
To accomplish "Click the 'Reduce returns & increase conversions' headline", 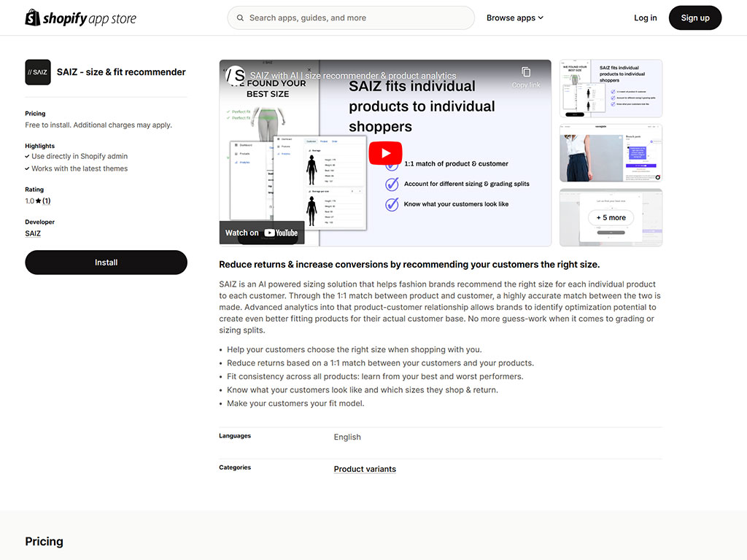I will point(409,264).
